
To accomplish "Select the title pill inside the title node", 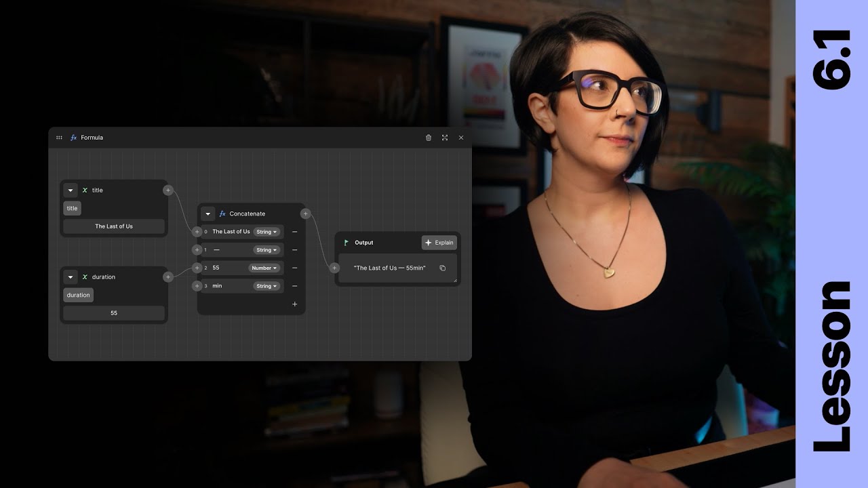I will 72,208.
